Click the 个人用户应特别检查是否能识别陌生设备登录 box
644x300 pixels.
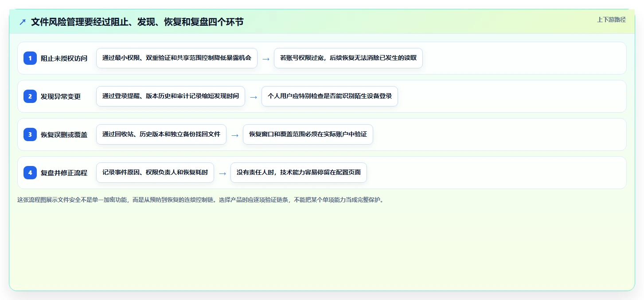tap(330, 96)
